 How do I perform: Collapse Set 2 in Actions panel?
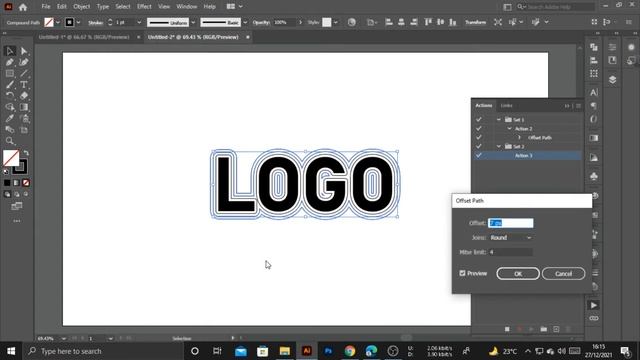pos(499,147)
